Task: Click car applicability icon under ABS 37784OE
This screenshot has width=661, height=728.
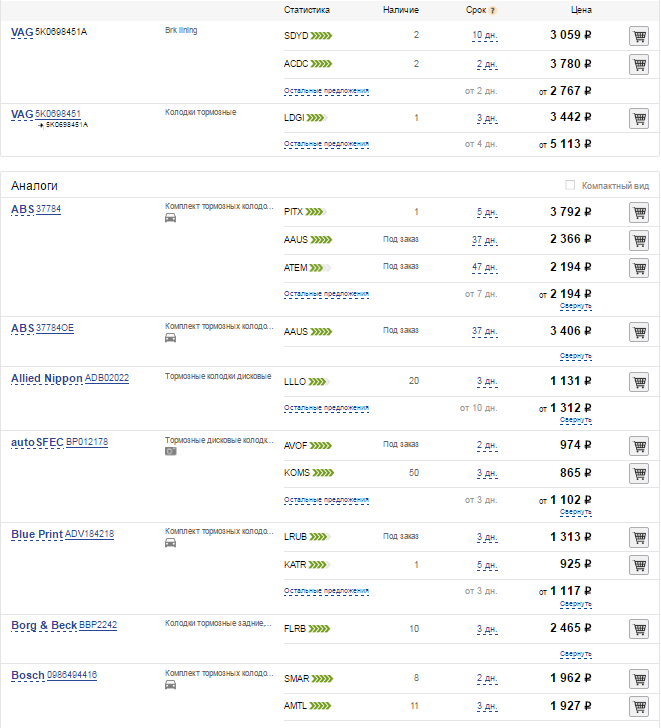Action: coord(170,338)
